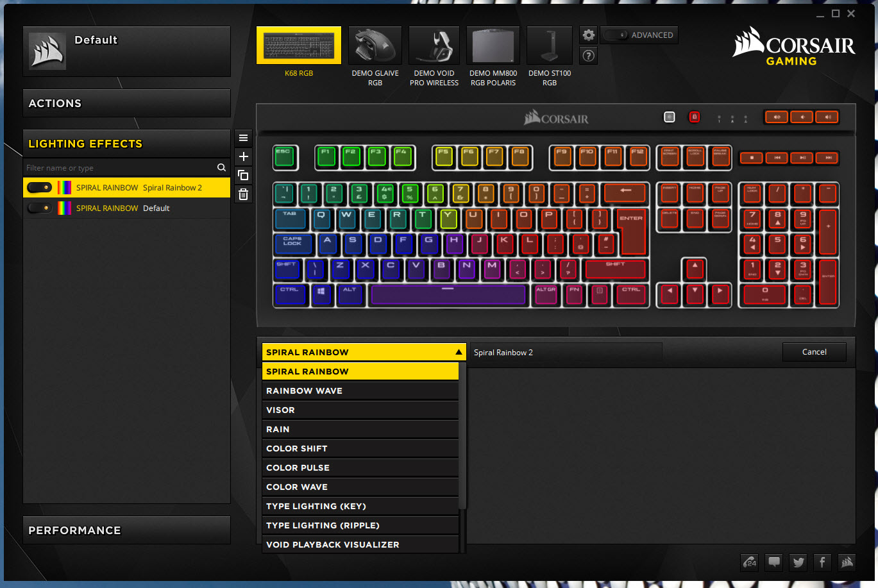Open settings with the gear icon
The width and height of the screenshot is (878, 588).
tap(588, 35)
